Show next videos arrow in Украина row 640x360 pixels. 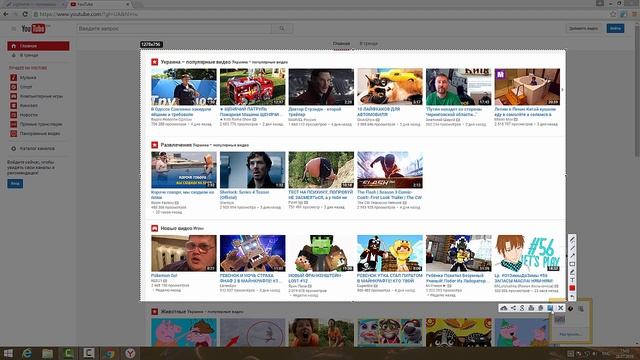click(562, 89)
